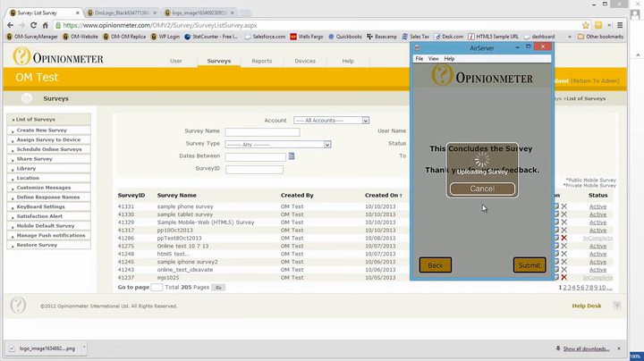
Task: Open the Help Desk link in the footer
Action: point(587,306)
